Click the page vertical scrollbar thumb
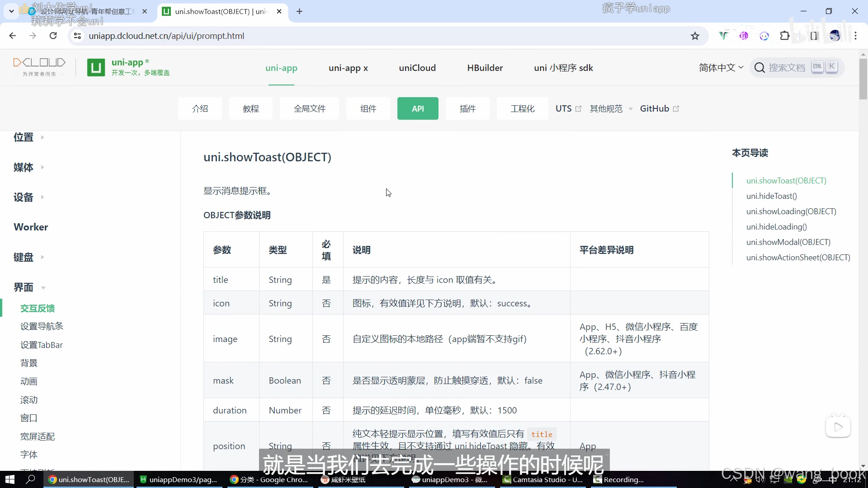 (x=863, y=78)
